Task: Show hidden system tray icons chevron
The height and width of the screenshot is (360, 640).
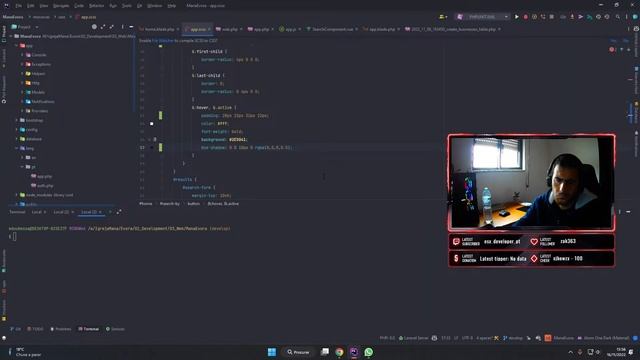Action: click(571, 352)
